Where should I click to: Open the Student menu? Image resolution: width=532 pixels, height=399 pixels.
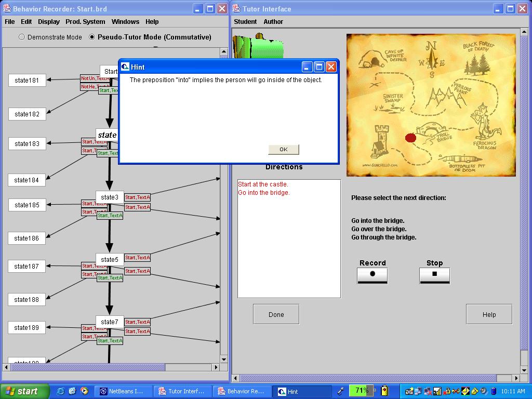pyautogui.click(x=245, y=22)
